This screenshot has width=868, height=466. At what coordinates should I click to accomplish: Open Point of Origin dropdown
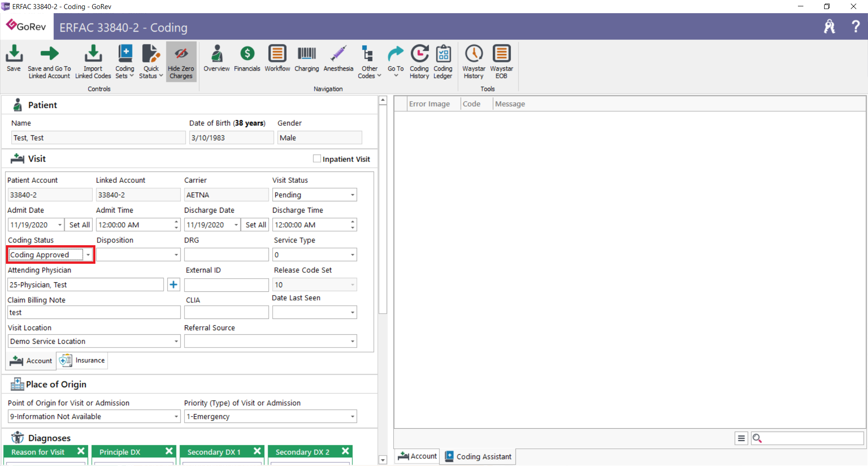(x=176, y=417)
